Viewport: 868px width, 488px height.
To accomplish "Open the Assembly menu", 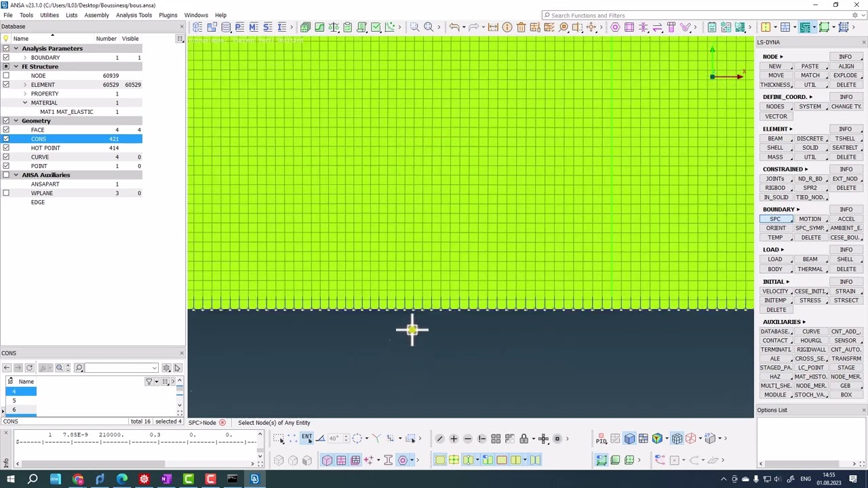I will pos(96,15).
